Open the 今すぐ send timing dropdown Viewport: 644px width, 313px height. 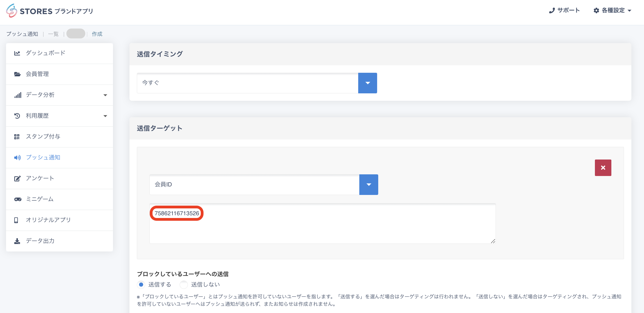pos(368,83)
